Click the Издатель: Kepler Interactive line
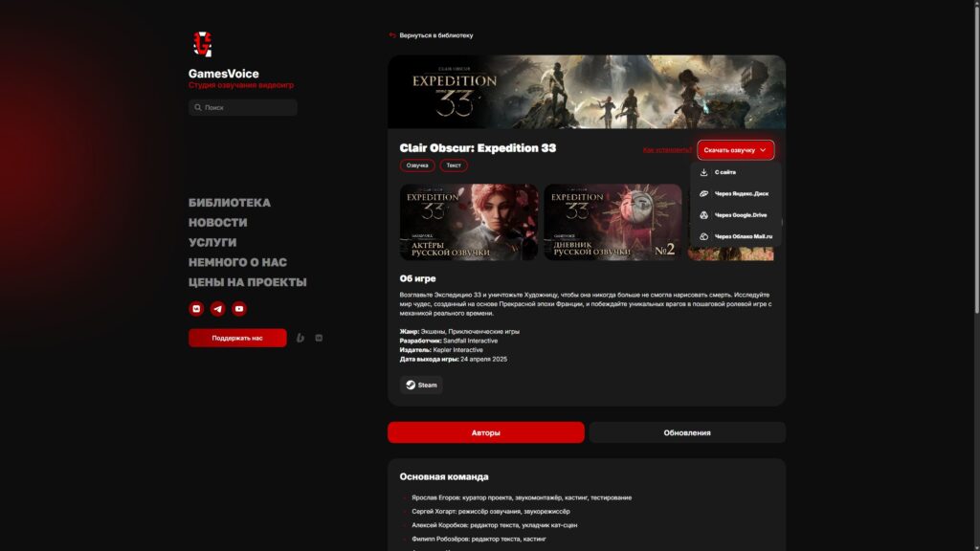This screenshot has height=551, width=980. pyautogui.click(x=441, y=350)
